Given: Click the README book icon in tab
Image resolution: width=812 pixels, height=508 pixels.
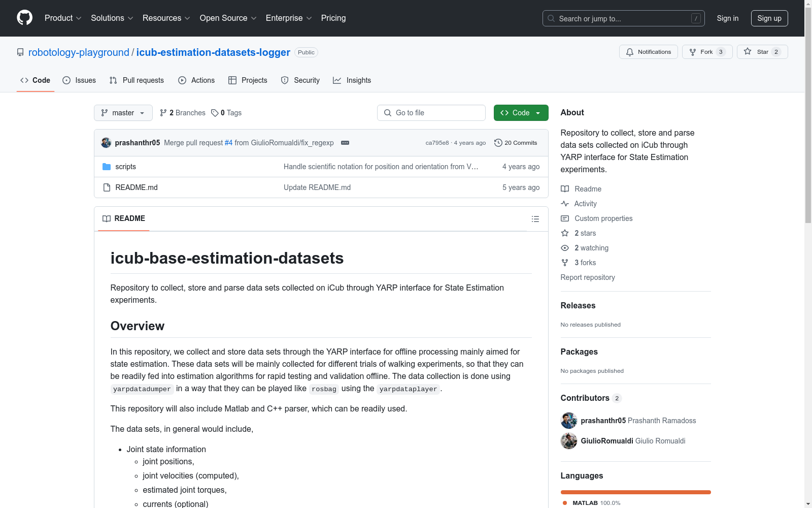Looking at the screenshot, I should (x=107, y=218).
